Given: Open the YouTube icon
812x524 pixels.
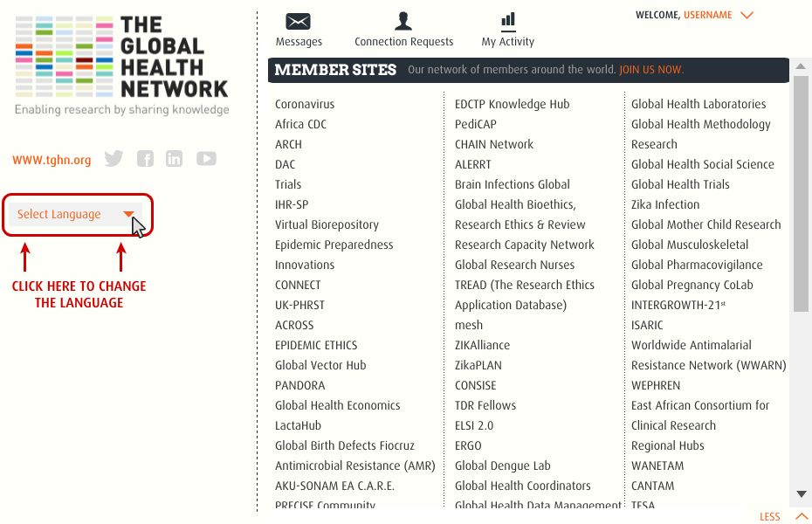Looking at the screenshot, I should coord(206,158).
